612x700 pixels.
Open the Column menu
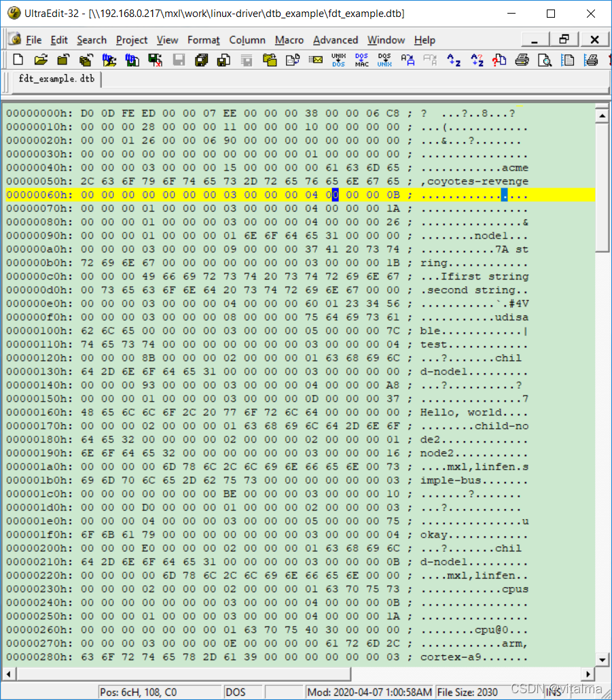click(247, 40)
